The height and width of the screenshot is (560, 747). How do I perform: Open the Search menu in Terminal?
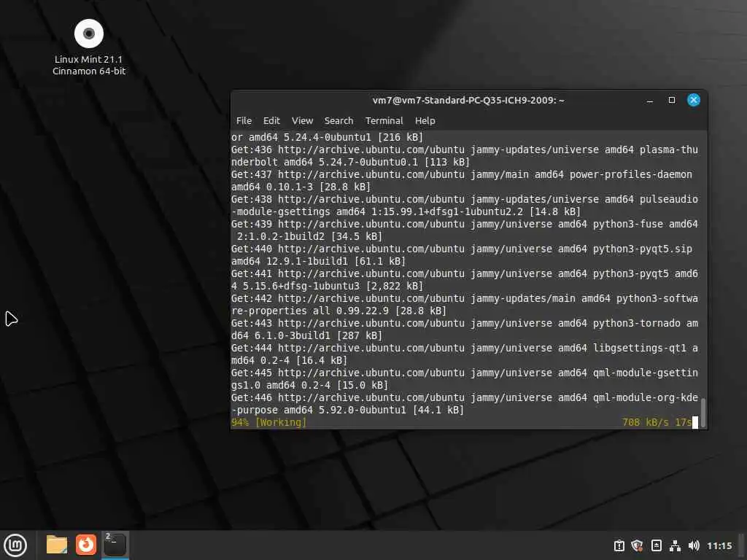click(338, 120)
